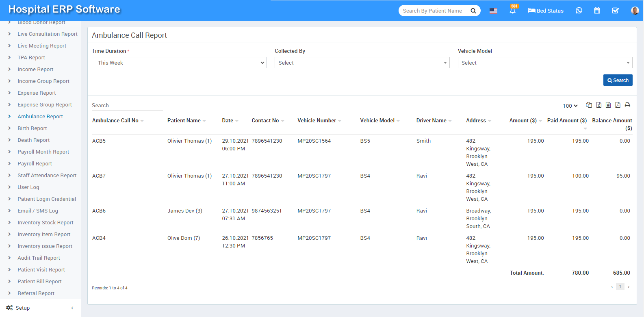Open the calendar icon in top bar

[597, 11]
